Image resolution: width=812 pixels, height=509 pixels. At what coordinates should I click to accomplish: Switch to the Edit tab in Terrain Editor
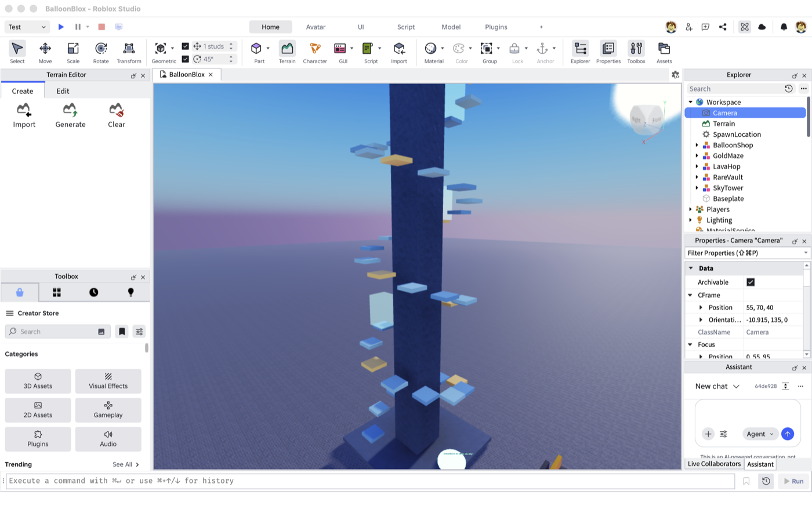63,91
